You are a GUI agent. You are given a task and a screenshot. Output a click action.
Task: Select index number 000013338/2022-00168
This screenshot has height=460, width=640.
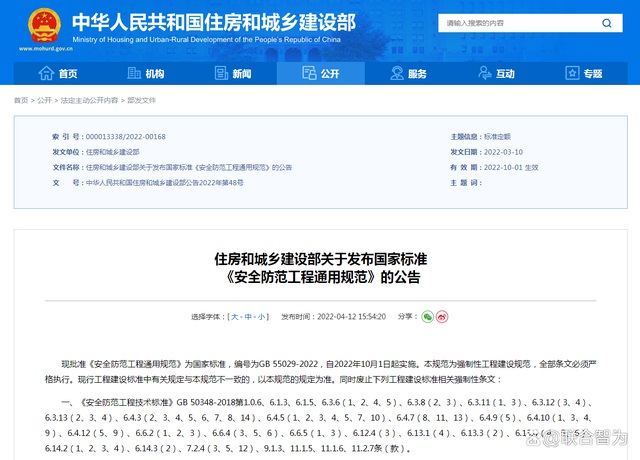126,137
